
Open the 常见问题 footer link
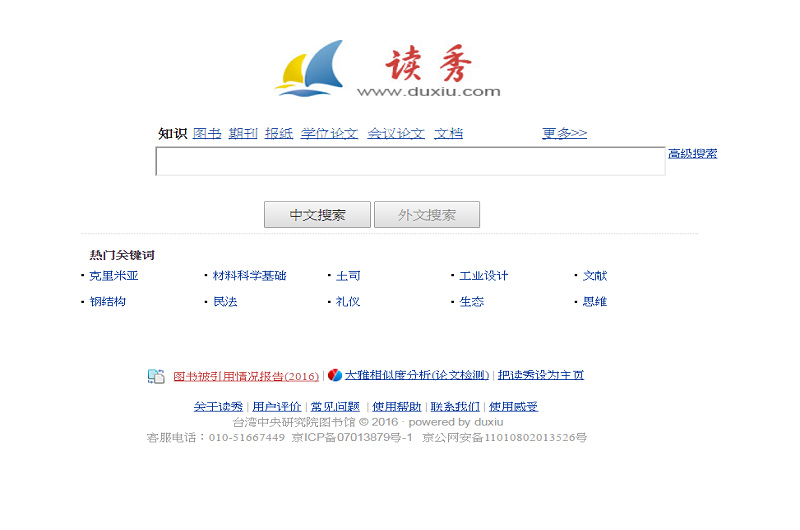335,407
